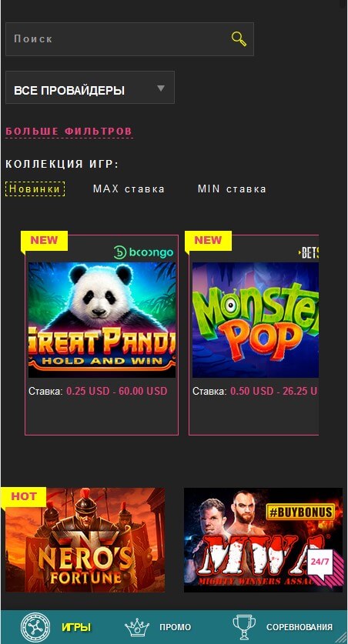Open the Игры tab label

(76, 628)
